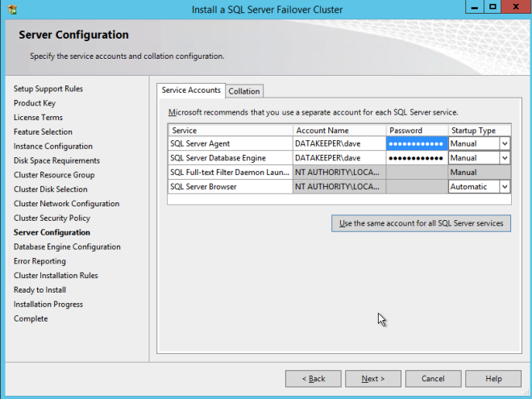
Task: Select Cluster Network Configuration step in sidebar
Action: (x=66, y=204)
